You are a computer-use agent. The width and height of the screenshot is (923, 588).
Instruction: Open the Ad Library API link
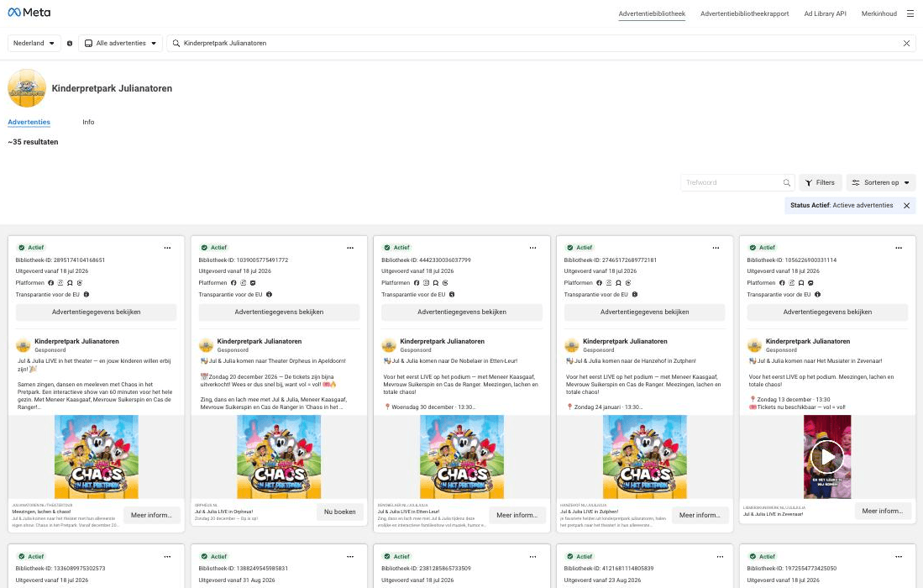825,13
